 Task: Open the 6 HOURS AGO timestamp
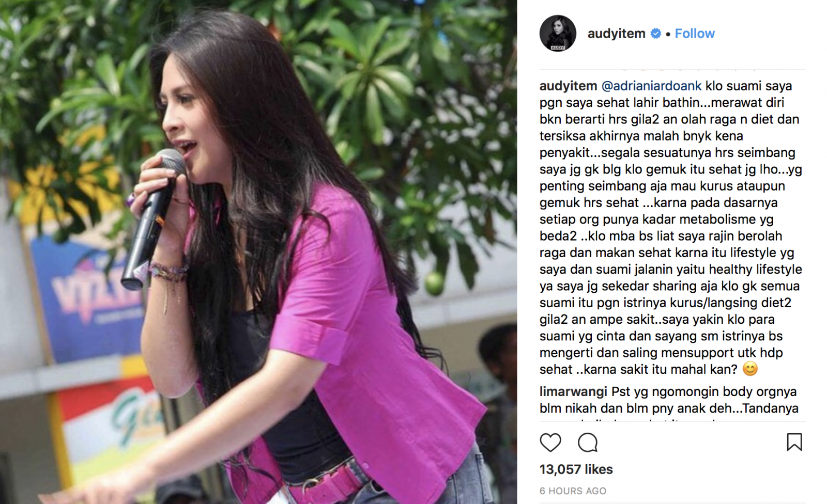click(573, 491)
